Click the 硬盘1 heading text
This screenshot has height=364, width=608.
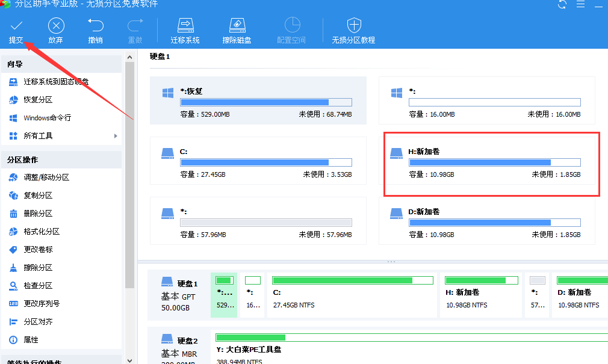[x=160, y=57]
